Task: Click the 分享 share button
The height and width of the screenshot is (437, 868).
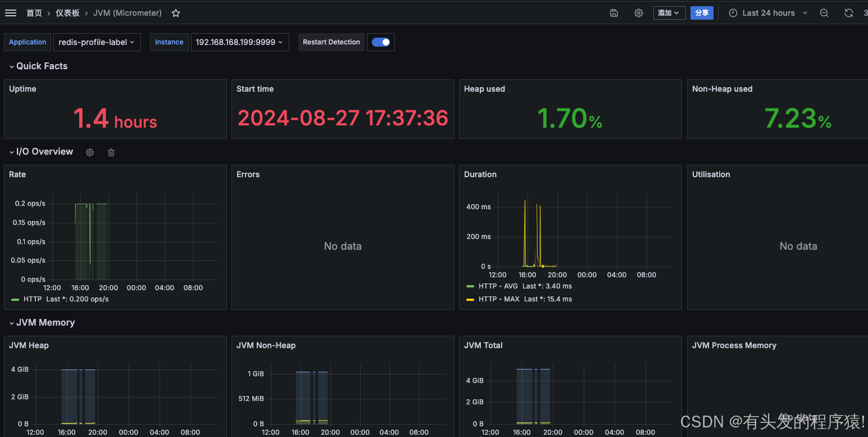Action: coord(702,13)
